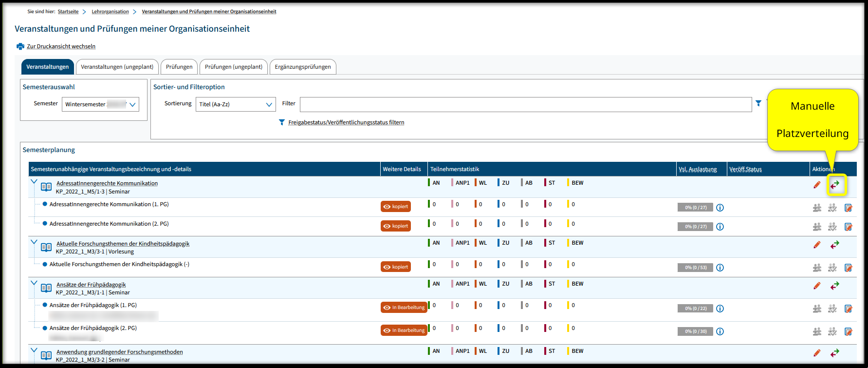Open the Sortierung dropdown set to Titel (Aa-Zz)
Image resolution: width=868 pixels, height=368 pixels.
coord(236,104)
